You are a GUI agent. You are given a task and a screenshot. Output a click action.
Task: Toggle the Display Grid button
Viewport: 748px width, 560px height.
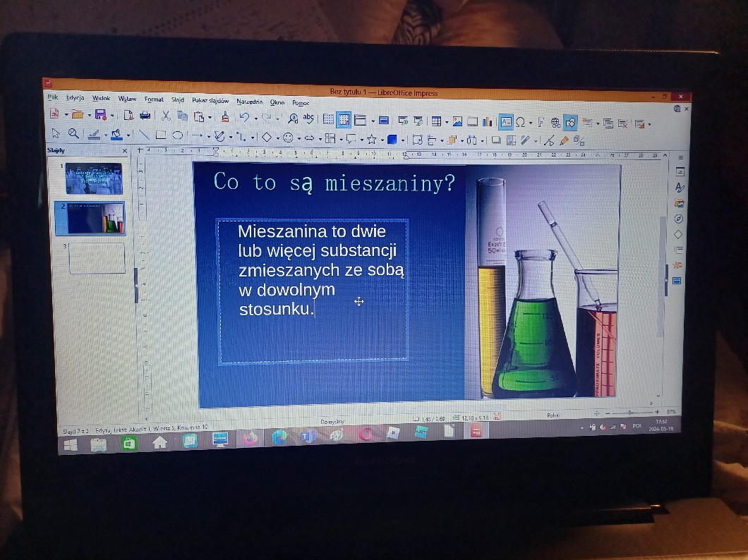click(328, 119)
